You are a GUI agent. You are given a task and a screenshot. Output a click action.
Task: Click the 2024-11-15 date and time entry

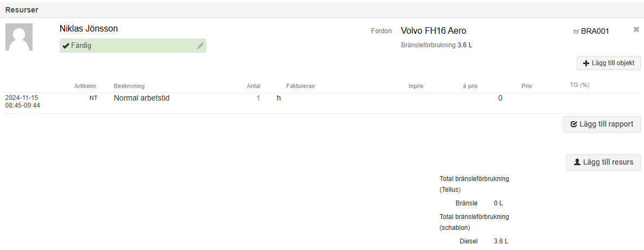[23, 102]
